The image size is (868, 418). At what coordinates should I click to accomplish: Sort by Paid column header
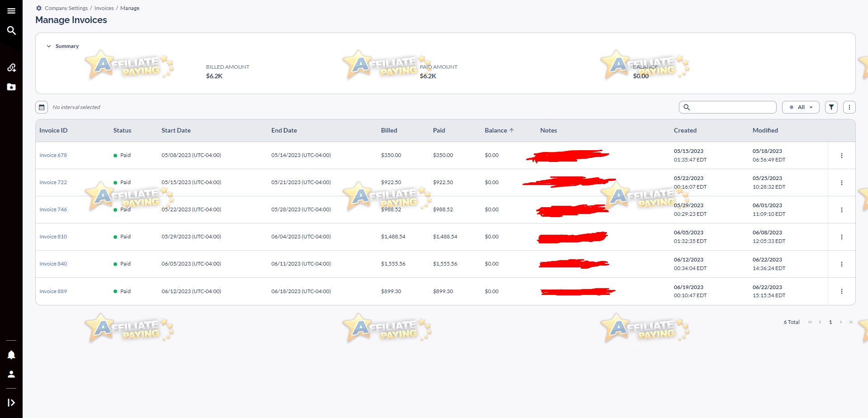pyautogui.click(x=439, y=130)
